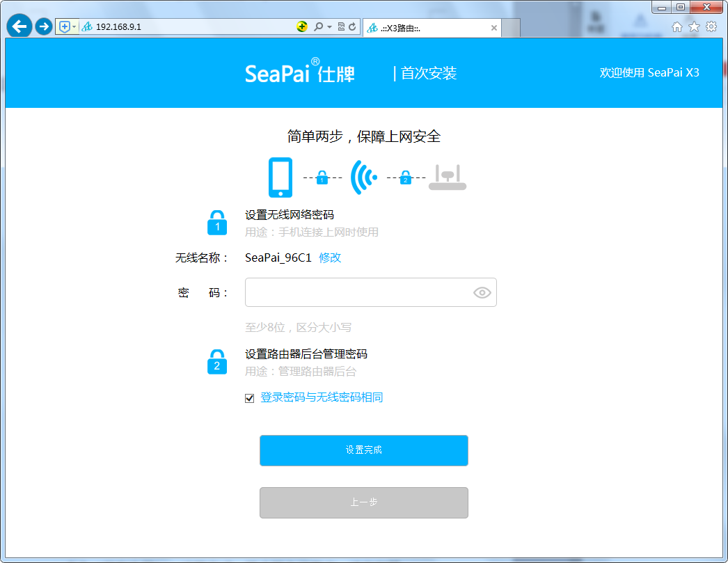Click the wireless signal icon in the diagram
This screenshot has height=563, width=728.
click(363, 177)
